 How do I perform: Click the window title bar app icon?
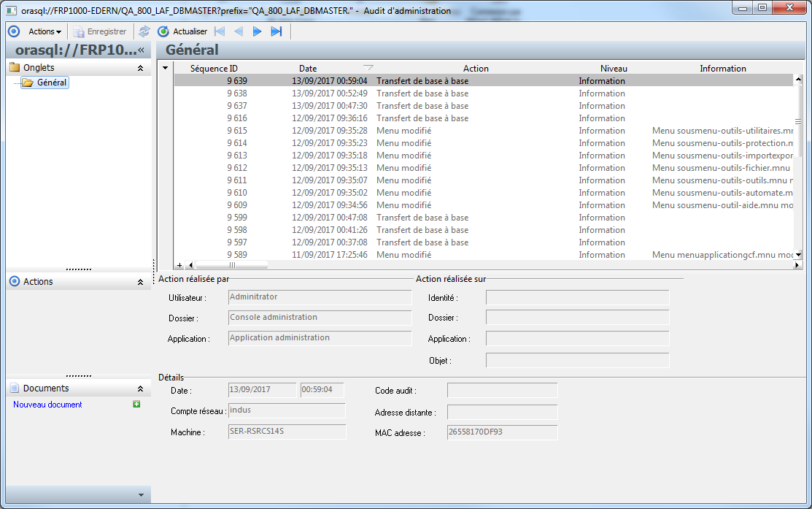[12, 10]
